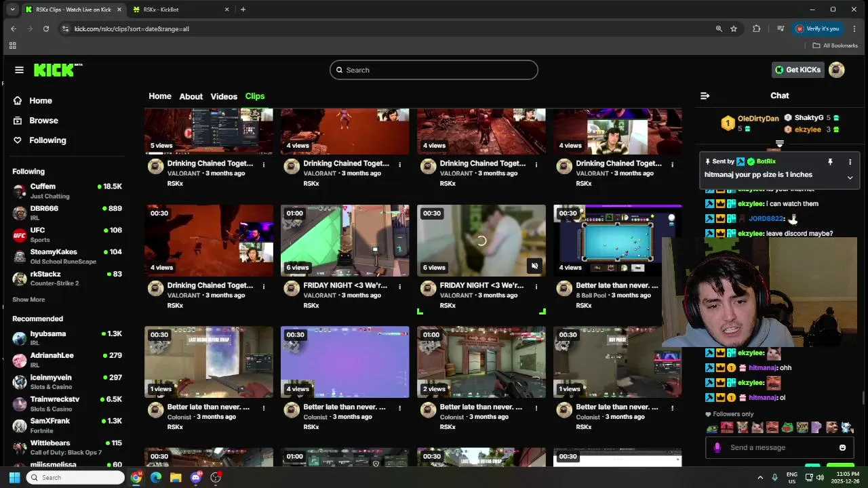
Task: Open the emoji picker in chat
Action: (842, 447)
